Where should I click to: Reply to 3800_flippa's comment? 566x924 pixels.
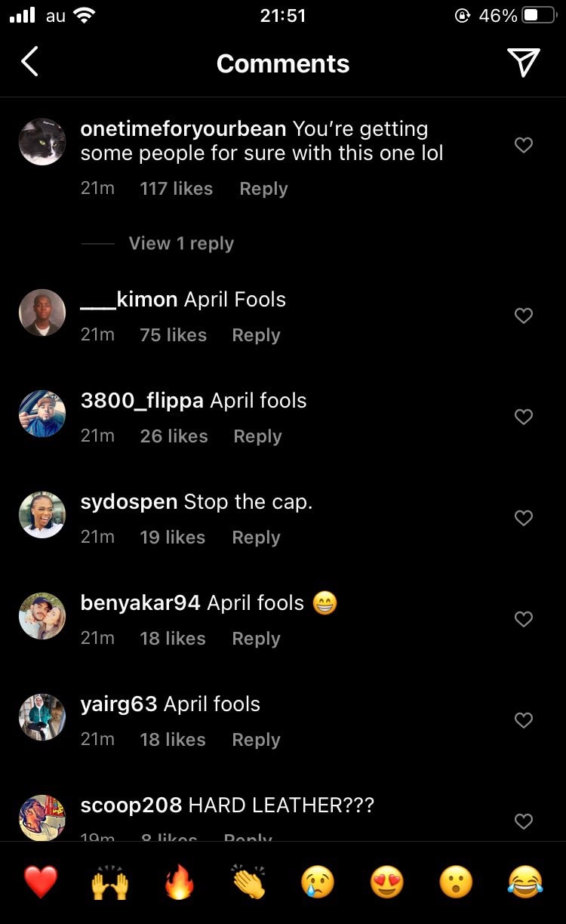click(x=257, y=436)
